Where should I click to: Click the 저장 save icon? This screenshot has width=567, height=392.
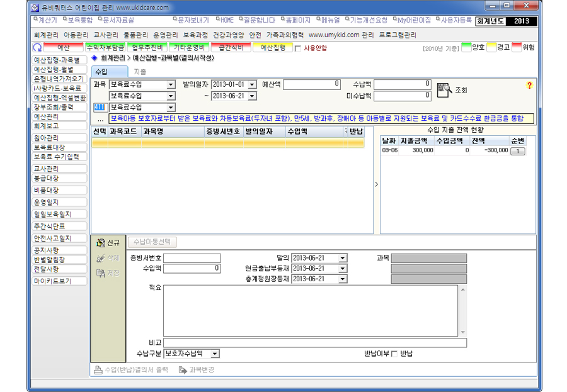101,273
